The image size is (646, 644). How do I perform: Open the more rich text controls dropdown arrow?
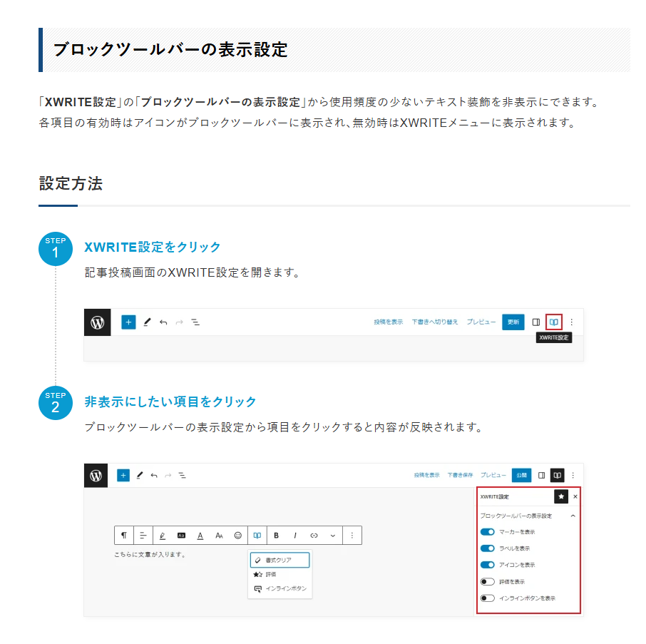[x=332, y=535]
